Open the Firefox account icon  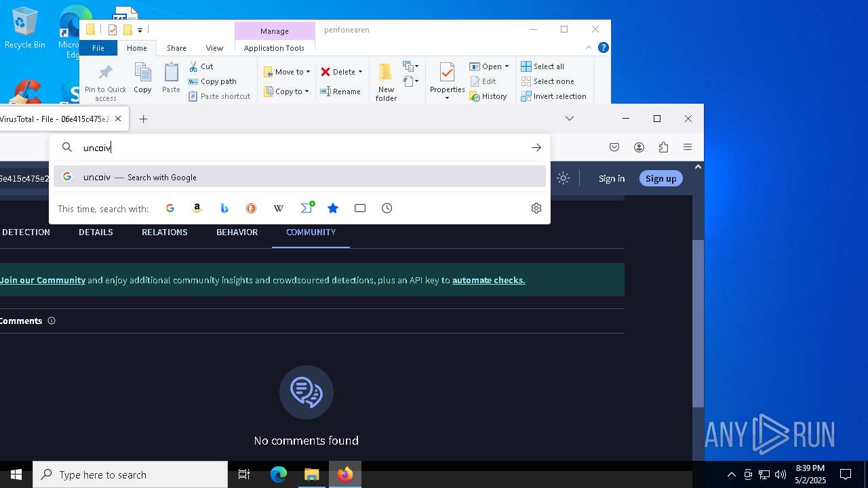(639, 147)
